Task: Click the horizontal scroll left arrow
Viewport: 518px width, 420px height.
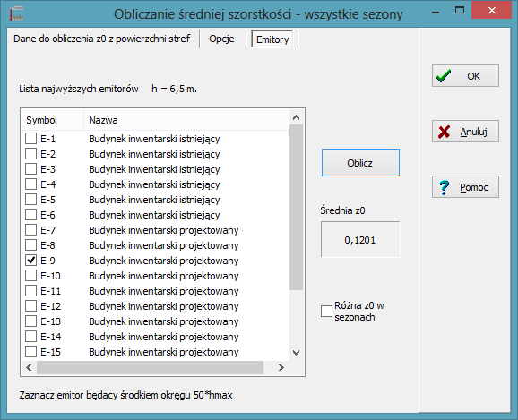Action: click(29, 367)
